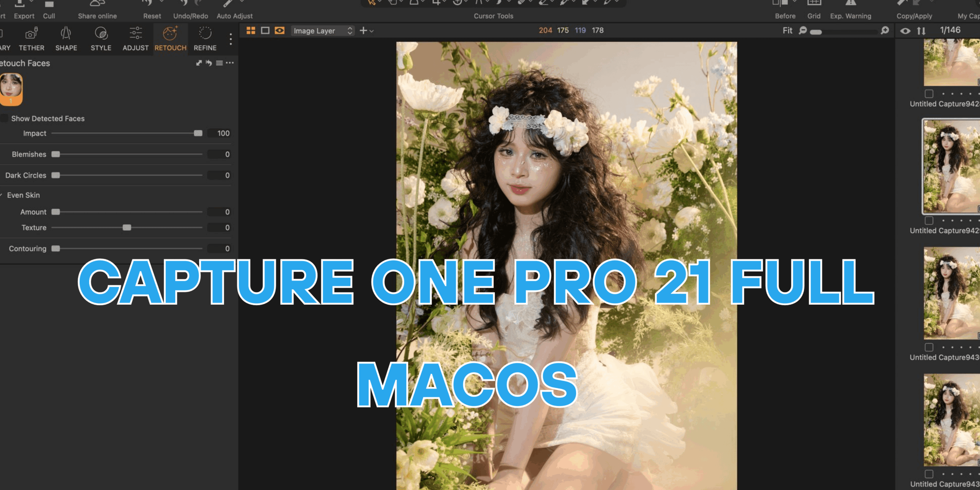Open the Image Layer dropdown
Viewport: 980px width, 490px height.
coord(323,31)
